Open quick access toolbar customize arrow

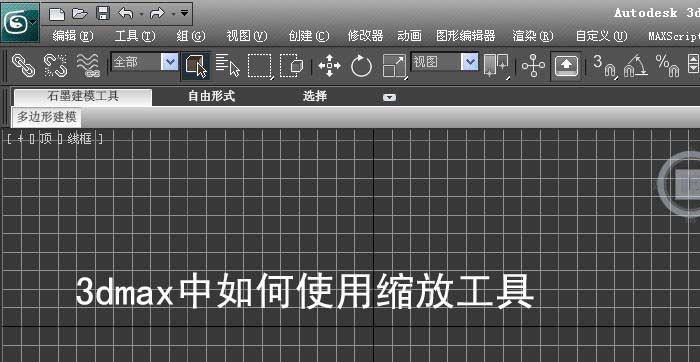[185, 14]
